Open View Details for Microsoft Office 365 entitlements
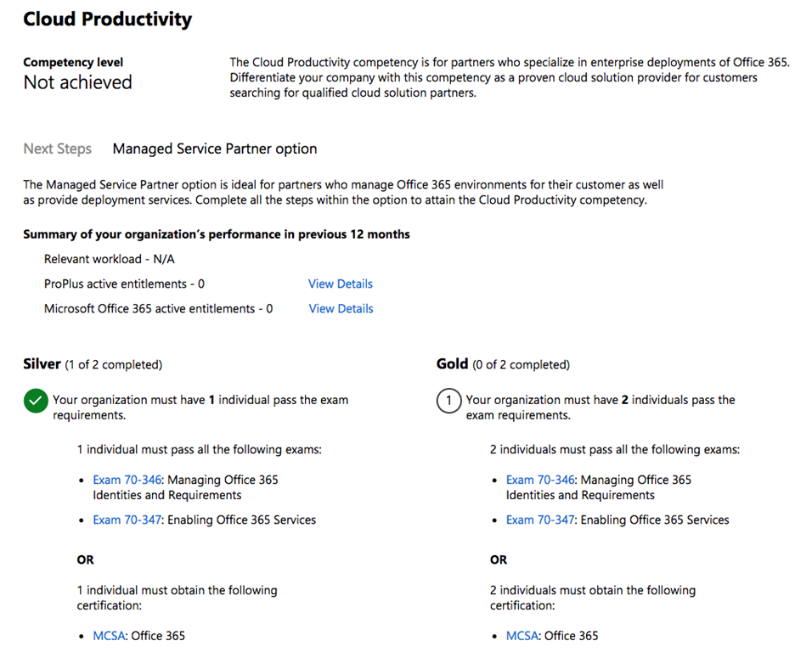Screen dimensions: 812x652 (x=341, y=308)
